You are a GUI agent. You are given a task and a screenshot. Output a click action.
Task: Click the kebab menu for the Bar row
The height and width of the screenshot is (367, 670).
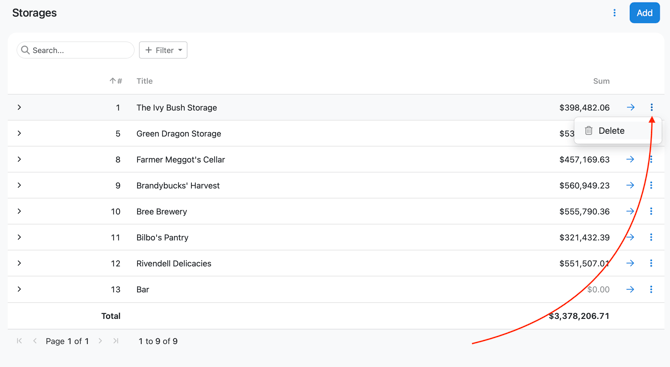coord(651,289)
